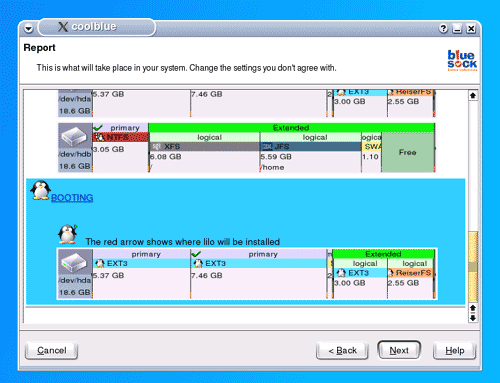Click the '3.05 GB' size text
The height and width of the screenshot is (383, 500).
pyautogui.click(x=109, y=149)
